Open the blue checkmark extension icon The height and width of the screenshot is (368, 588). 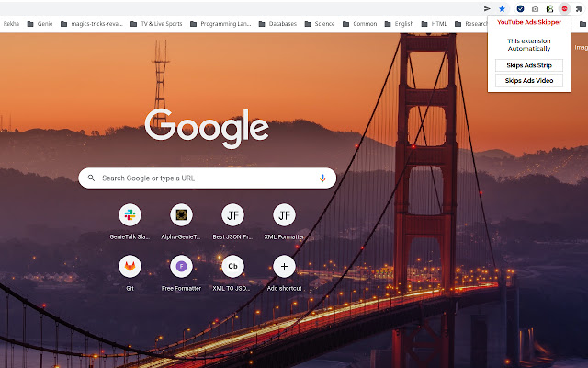[520, 8]
